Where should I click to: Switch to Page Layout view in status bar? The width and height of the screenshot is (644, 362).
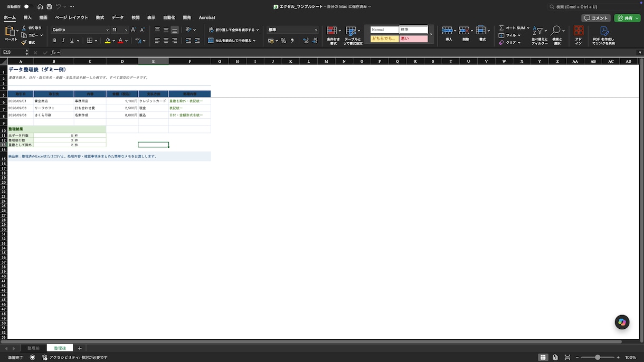point(555,357)
